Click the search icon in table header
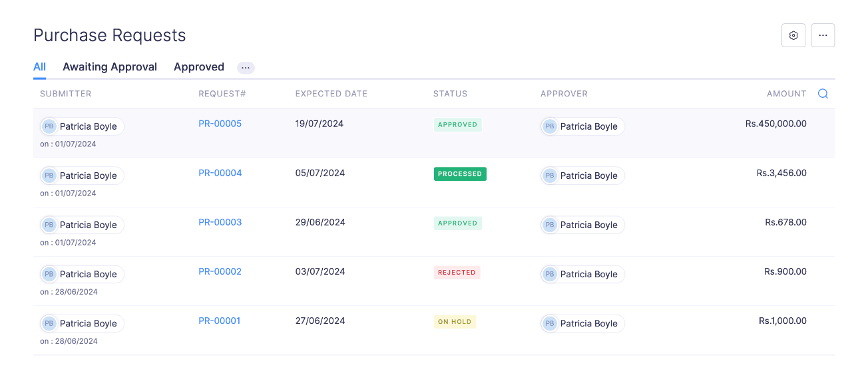Viewport: 868px width, 391px height. pyautogui.click(x=823, y=94)
